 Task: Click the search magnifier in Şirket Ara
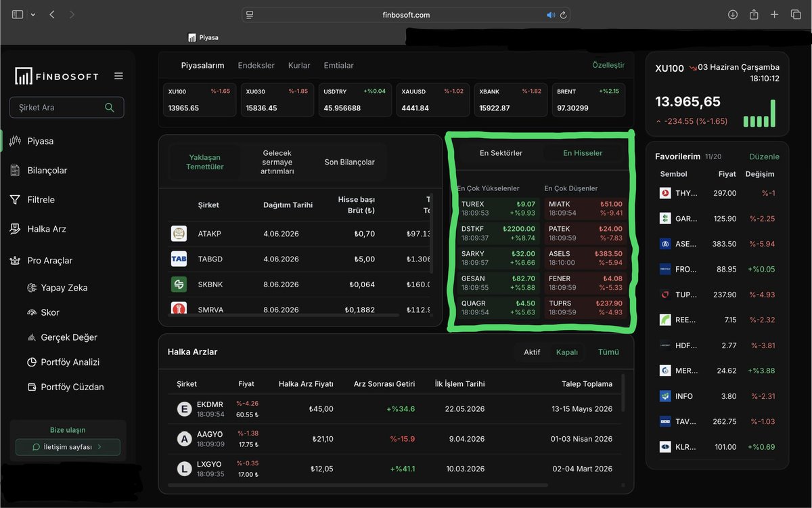[110, 107]
